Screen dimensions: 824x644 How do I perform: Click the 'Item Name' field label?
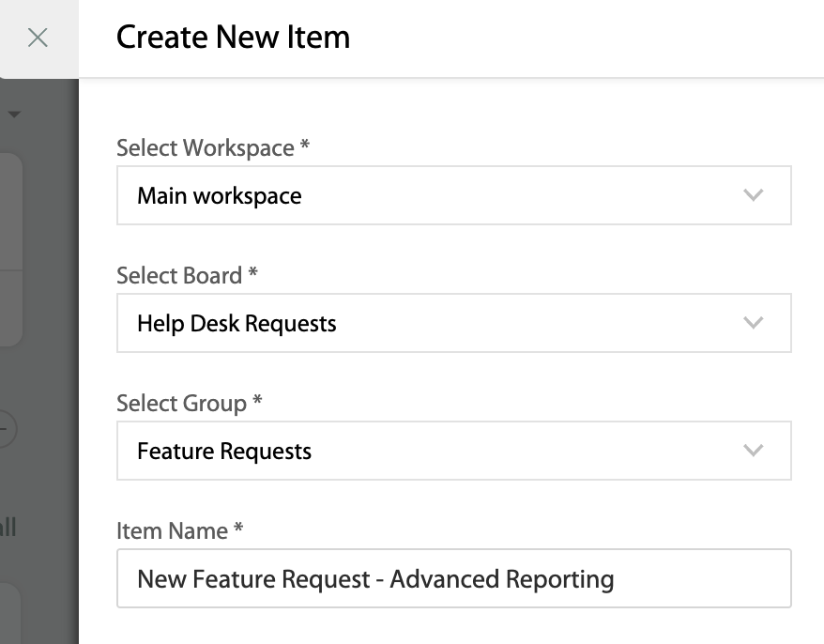pos(179,531)
